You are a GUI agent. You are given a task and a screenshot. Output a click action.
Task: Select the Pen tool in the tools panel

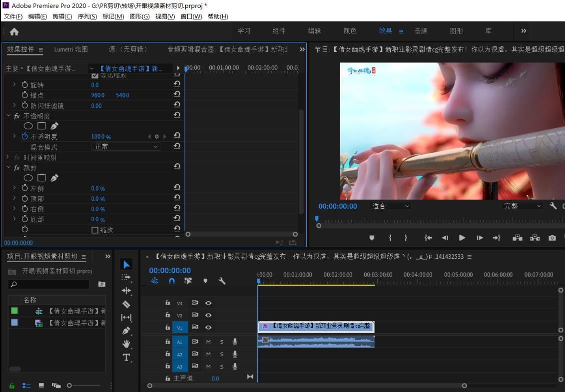[126, 331]
